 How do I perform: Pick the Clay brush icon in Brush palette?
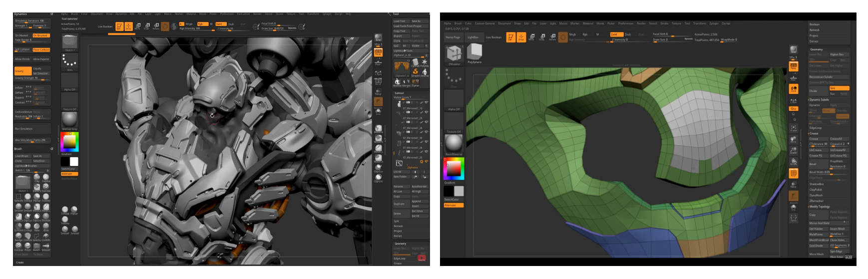point(37,177)
